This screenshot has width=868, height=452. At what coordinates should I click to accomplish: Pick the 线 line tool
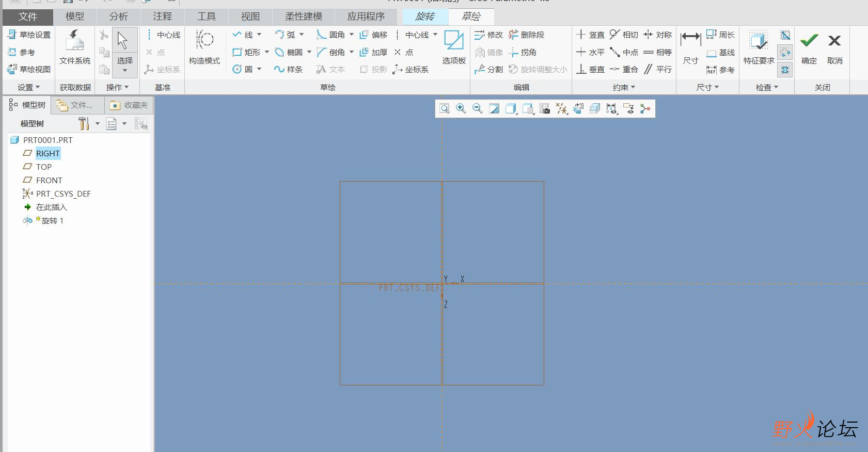242,35
